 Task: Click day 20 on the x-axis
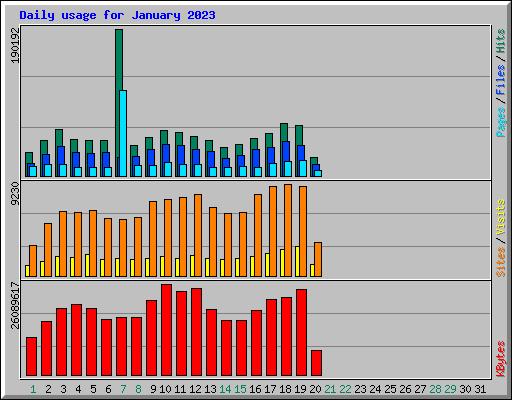[315, 389]
